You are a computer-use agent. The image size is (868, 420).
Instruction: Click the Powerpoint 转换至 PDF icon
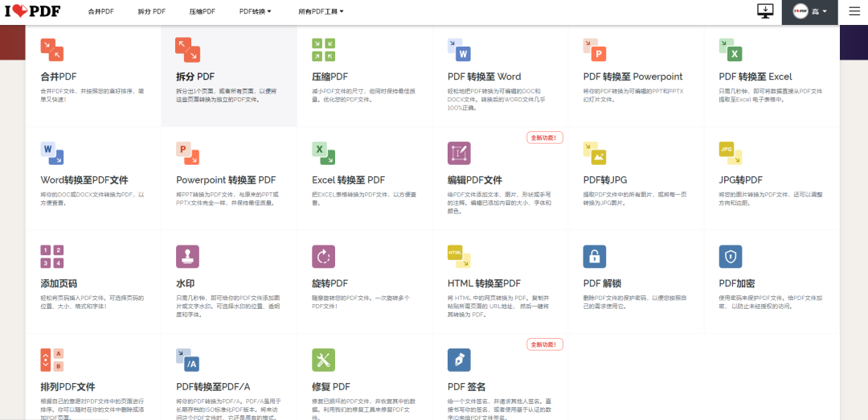187,153
